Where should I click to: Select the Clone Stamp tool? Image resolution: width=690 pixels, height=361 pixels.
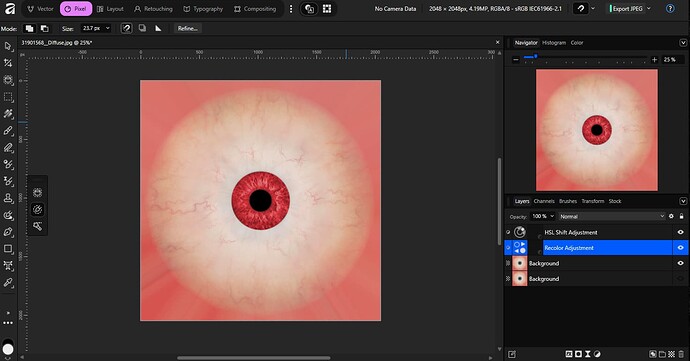[8, 198]
